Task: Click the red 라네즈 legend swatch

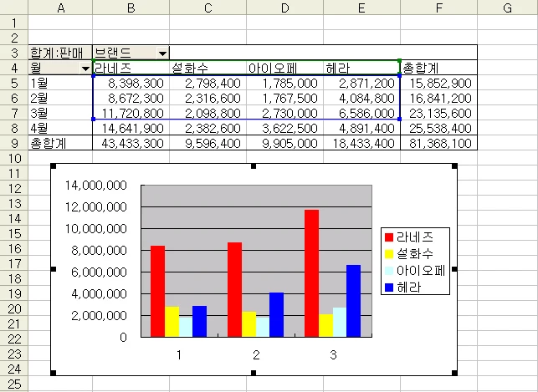Action: [x=389, y=237]
